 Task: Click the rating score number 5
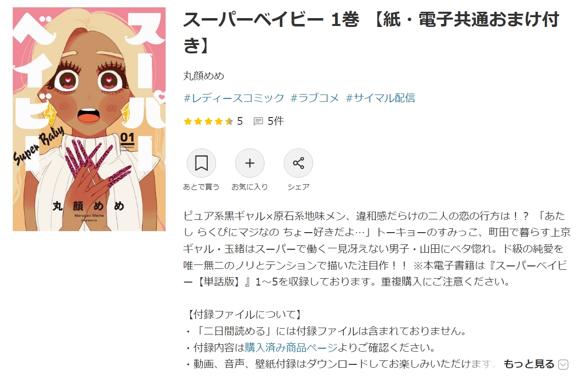click(x=240, y=121)
